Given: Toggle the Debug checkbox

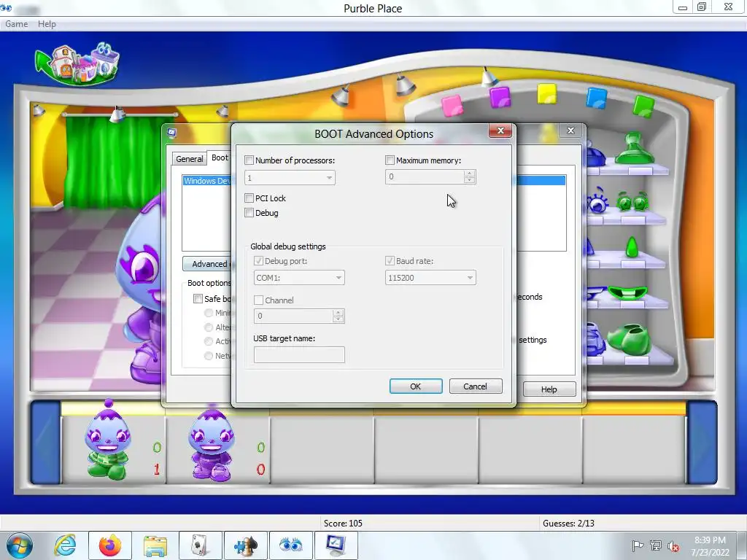Looking at the screenshot, I should [249, 213].
